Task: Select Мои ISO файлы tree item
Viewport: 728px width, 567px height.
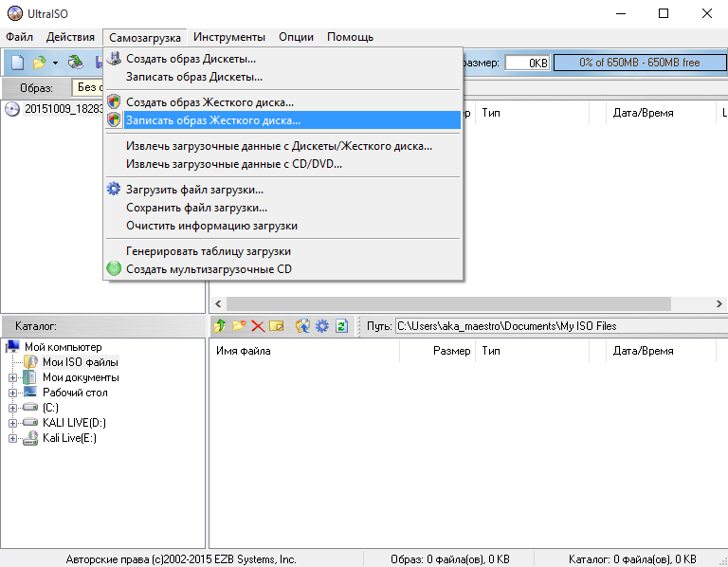Action: (81, 362)
